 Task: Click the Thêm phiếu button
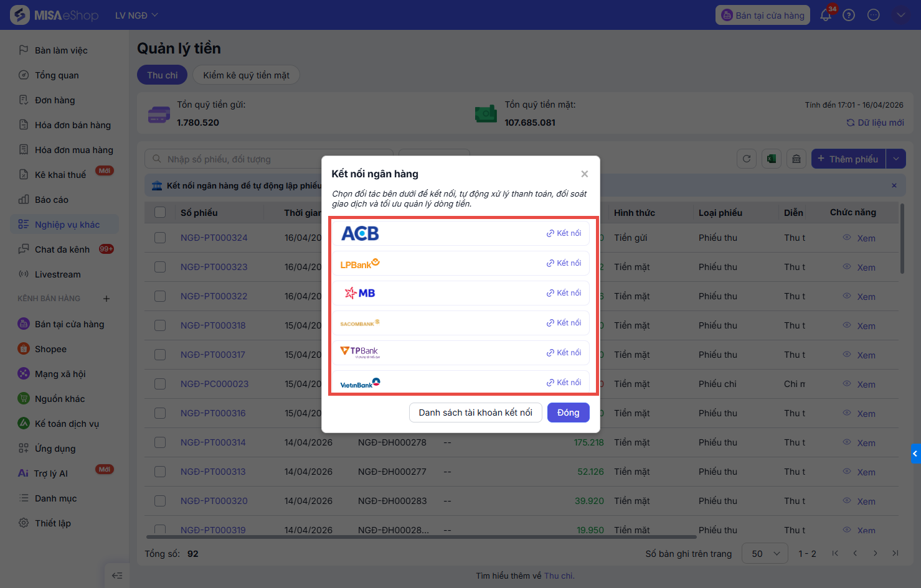point(849,159)
